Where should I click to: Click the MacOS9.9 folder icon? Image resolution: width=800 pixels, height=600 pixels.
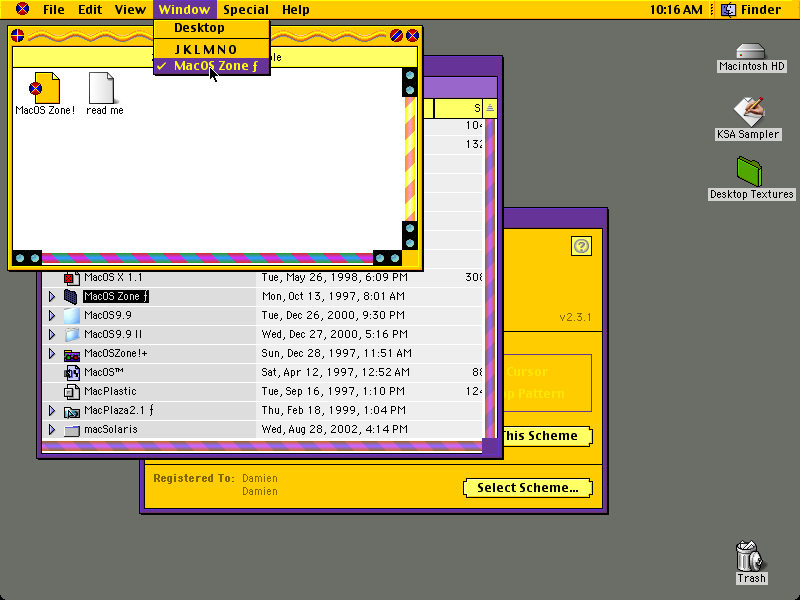[x=71, y=315]
